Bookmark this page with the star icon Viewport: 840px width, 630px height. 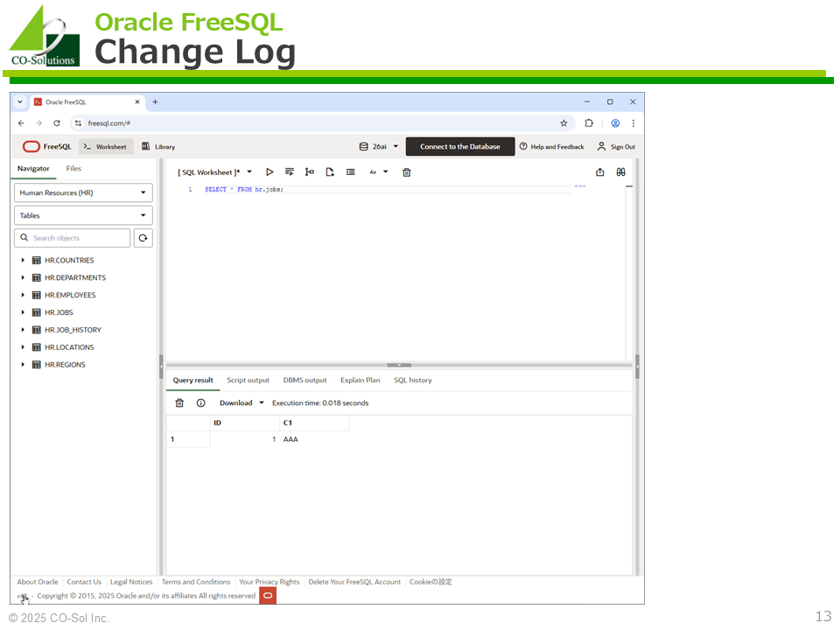(x=563, y=123)
